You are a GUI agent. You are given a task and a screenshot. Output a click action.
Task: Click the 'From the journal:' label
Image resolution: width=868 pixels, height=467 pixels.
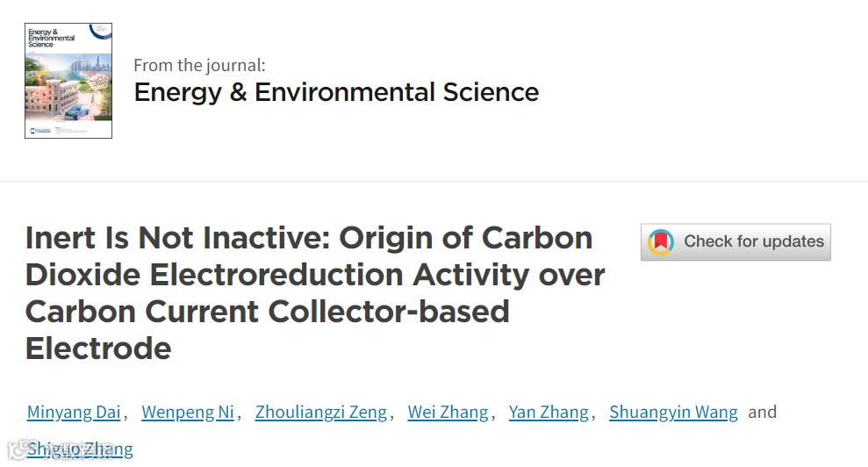[199, 65]
